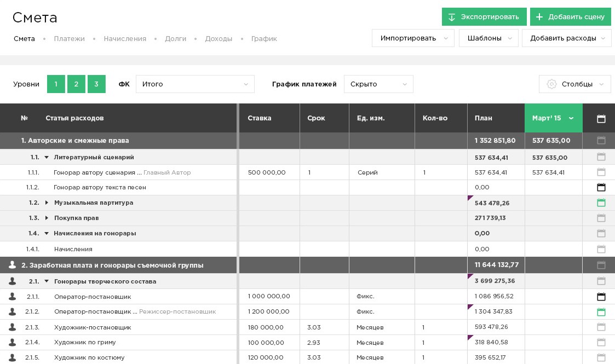Open the График платежей dropdown showing Скрыто
This screenshot has width=615, height=364.
(378, 84)
